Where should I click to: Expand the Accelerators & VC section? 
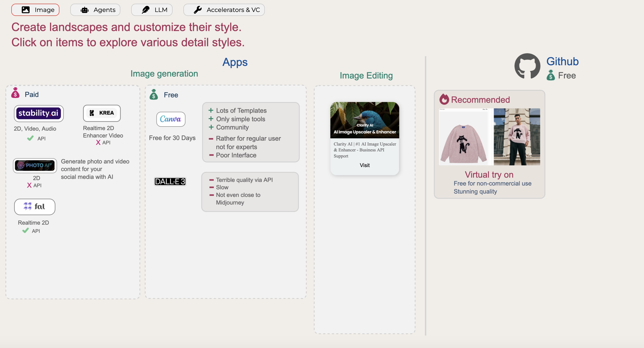point(225,9)
